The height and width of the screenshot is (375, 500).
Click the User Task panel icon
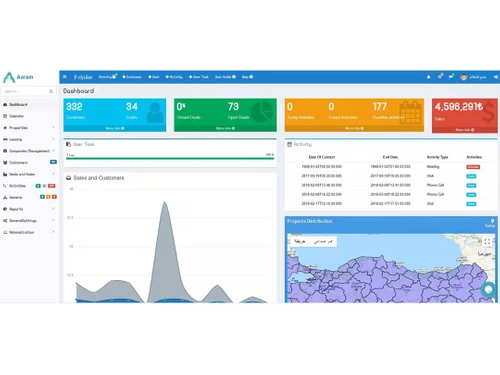pos(69,144)
